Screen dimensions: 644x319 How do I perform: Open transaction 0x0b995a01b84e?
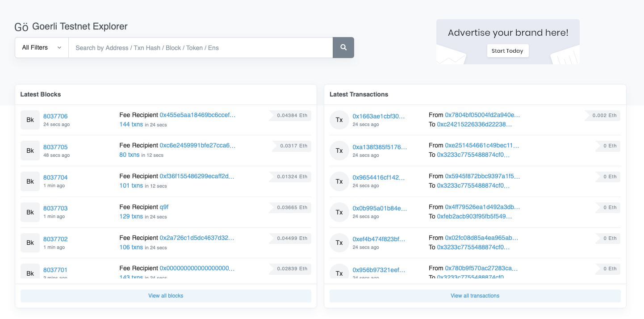(380, 208)
